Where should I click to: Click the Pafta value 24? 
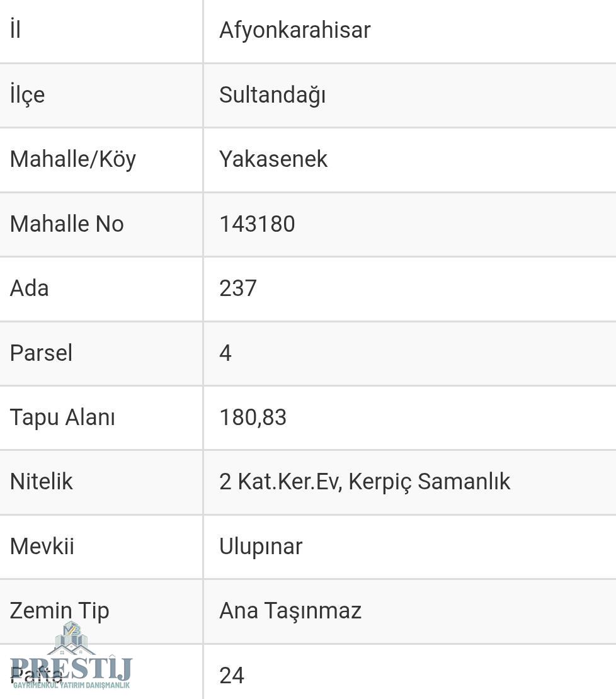232,676
